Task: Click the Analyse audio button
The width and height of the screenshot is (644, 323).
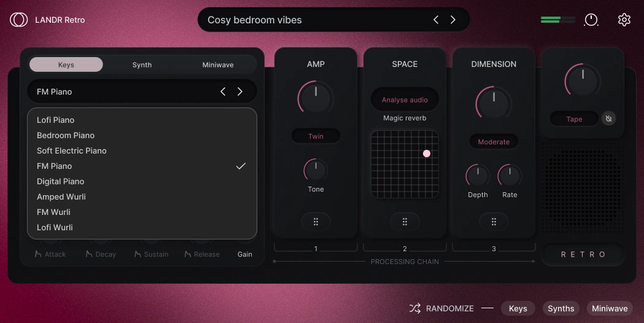Action: (405, 100)
